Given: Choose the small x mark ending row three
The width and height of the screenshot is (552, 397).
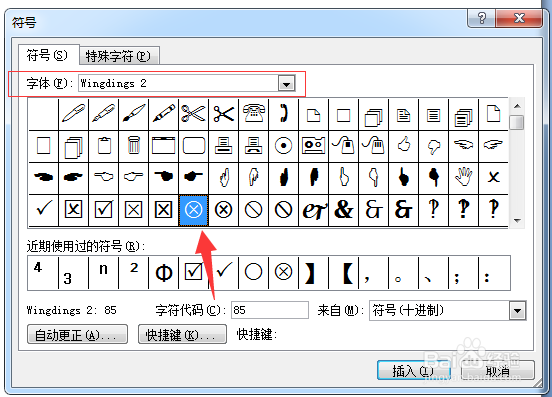Looking at the screenshot, I should [493, 178].
